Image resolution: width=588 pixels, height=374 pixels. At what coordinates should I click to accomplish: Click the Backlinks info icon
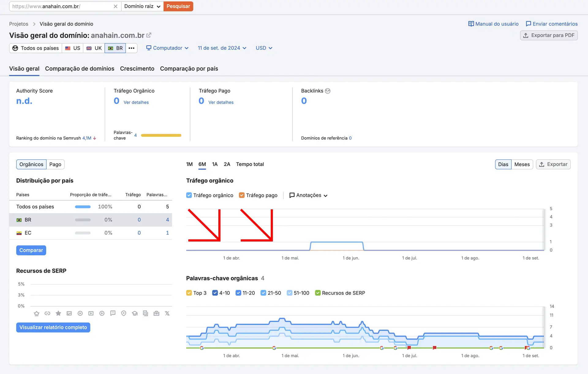coord(328,91)
